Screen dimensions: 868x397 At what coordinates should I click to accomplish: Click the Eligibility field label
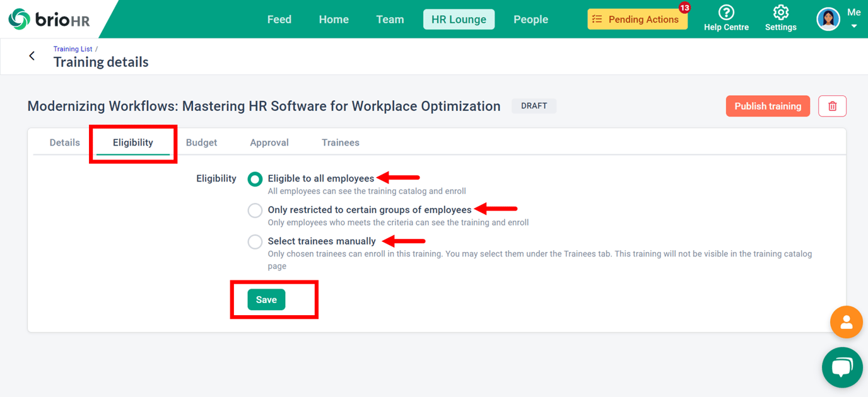[216, 178]
